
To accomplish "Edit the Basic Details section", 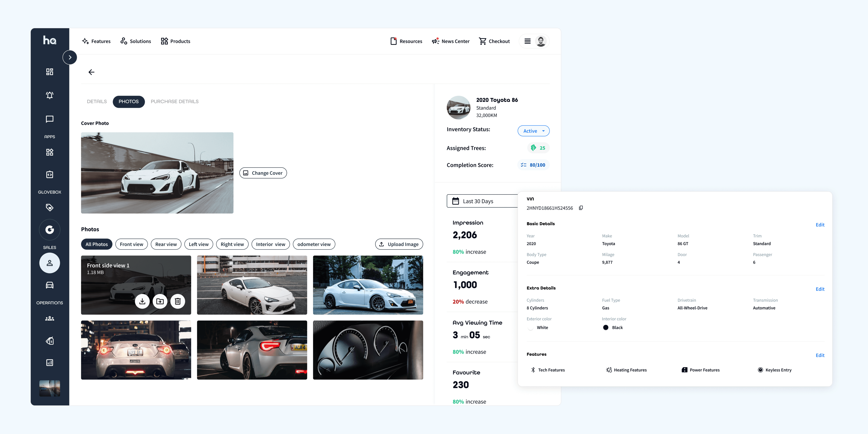I will 820,225.
